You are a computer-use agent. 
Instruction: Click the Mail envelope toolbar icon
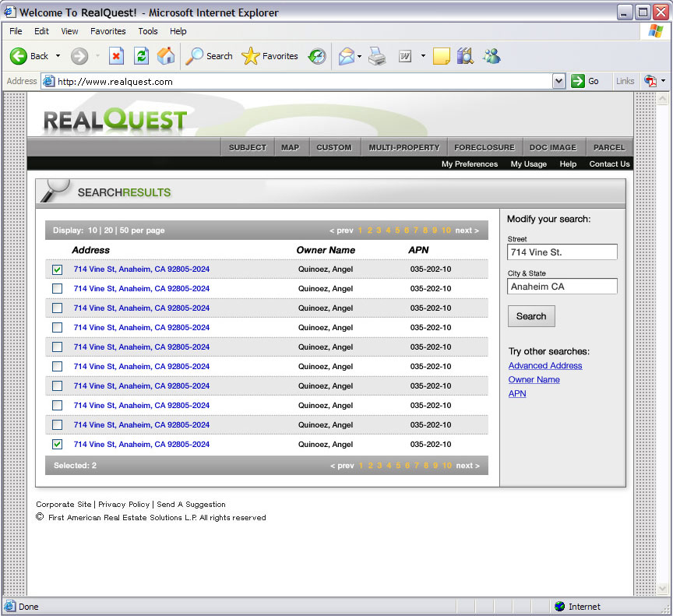point(347,56)
